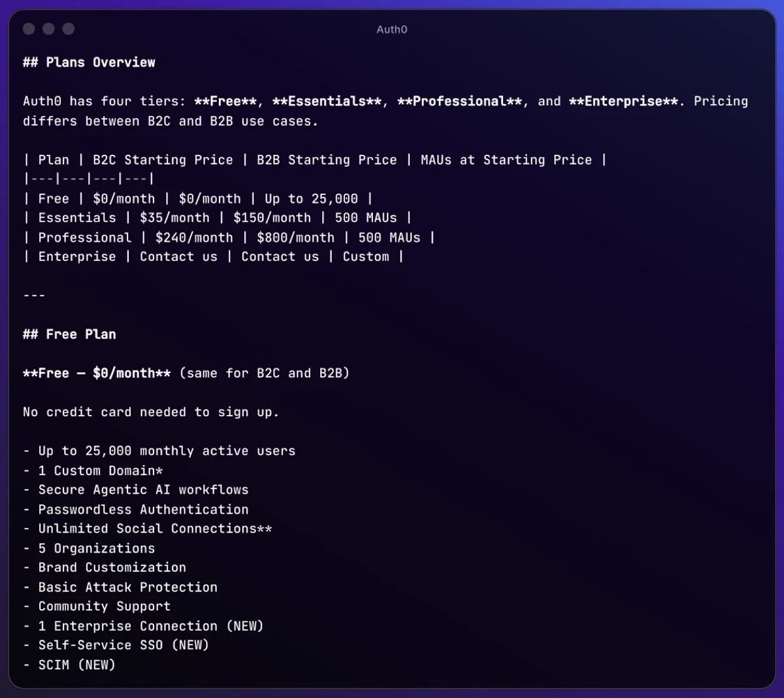784x698 pixels.
Task: Click the middle minimize window dot
Action: tap(48, 29)
